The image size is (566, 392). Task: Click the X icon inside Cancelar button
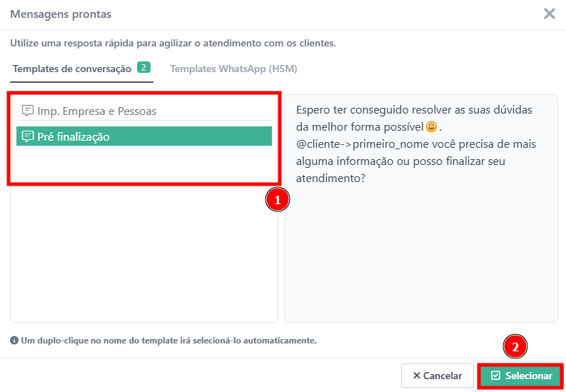click(416, 376)
